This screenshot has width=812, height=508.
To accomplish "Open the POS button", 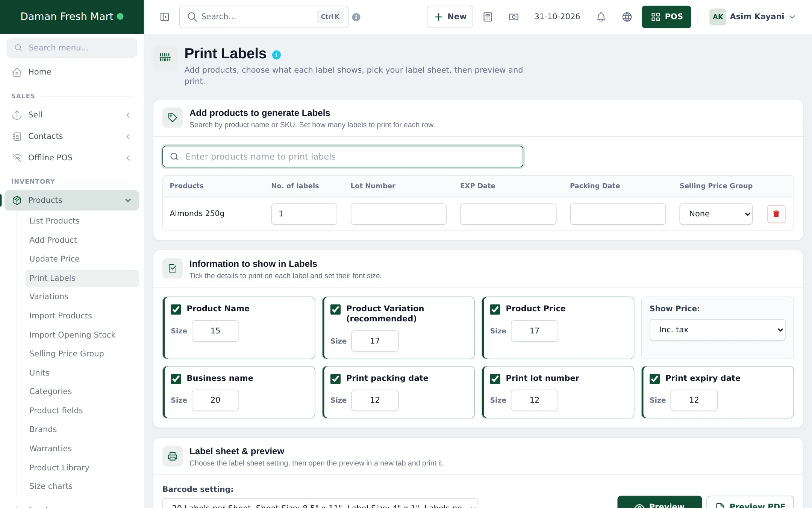I will [666, 17].
